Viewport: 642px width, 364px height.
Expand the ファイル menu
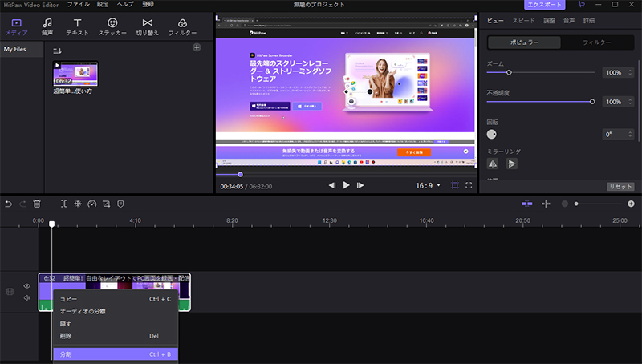[x=78, y=5]
